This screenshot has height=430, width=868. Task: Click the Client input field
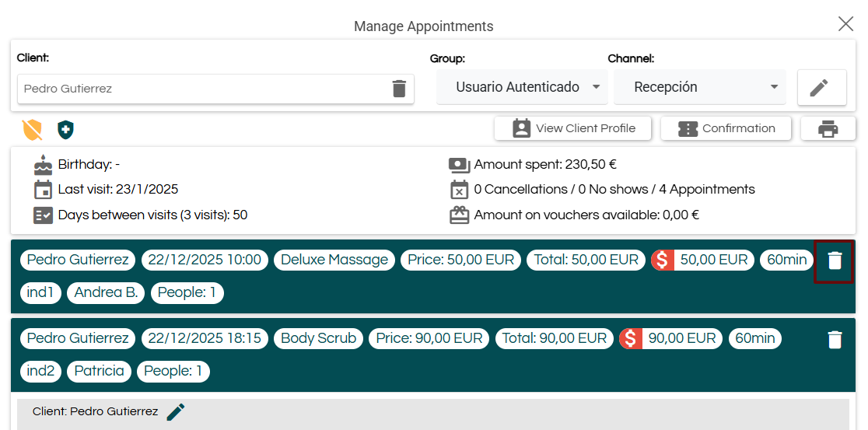202,89
